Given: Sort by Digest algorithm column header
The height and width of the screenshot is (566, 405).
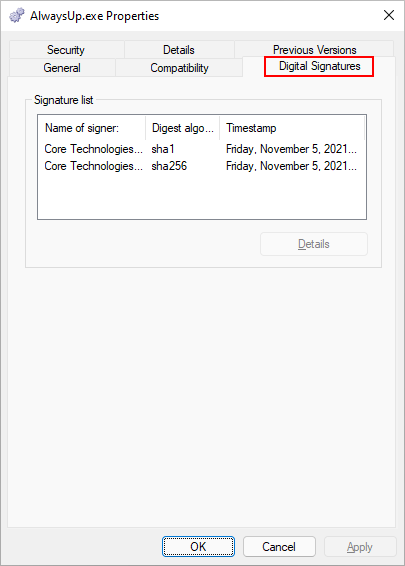Looking at the screenshot, I should coord(182,128).
